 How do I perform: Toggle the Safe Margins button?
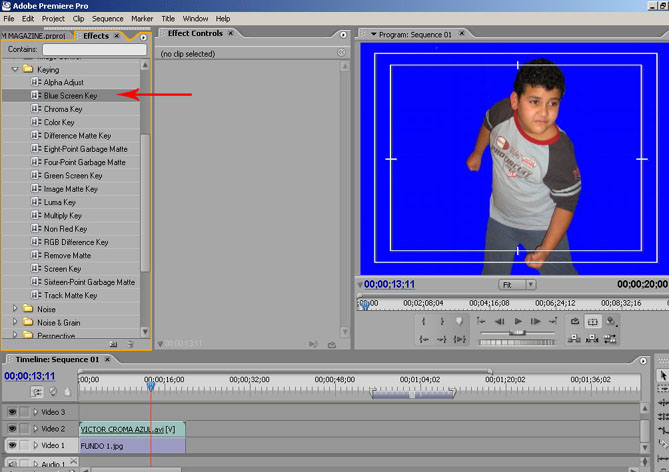(x=592, y=321)
